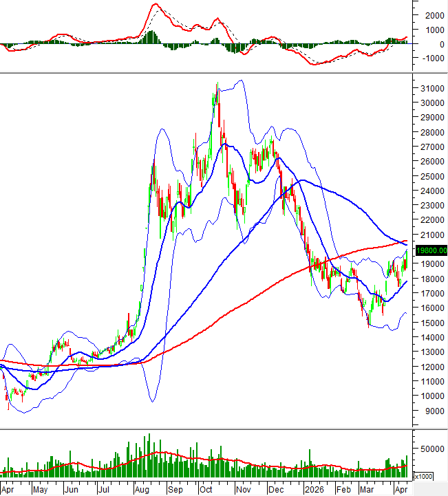Click the Oct month label on time axis

[206, 489]
